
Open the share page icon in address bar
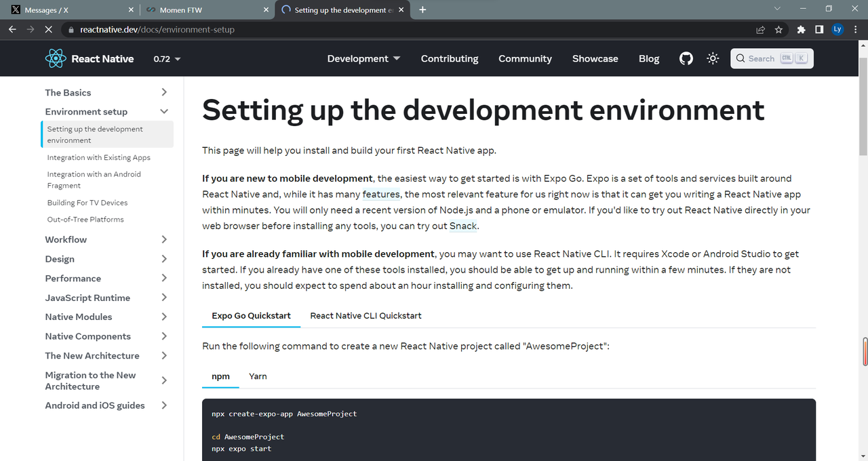click(x=761, y=30)
